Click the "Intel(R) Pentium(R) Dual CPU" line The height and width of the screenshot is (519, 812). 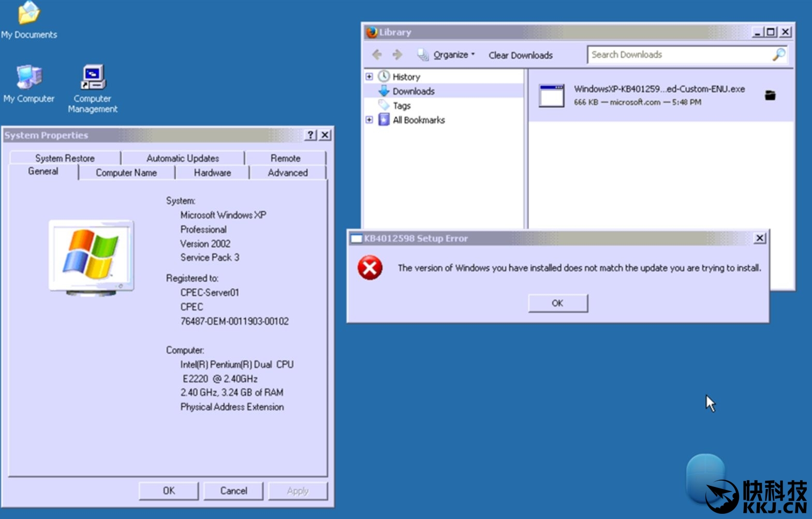pyautogui.click(x=237, y=364)
